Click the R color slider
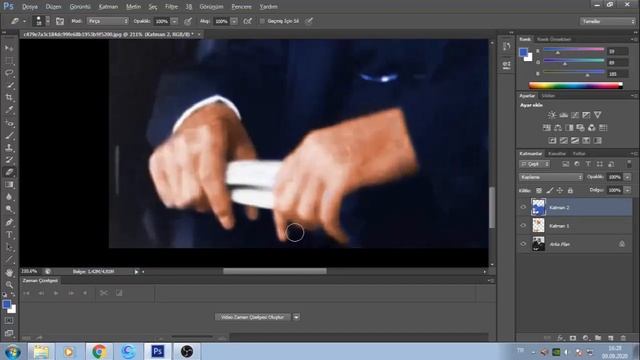 (x=573, y=50)
